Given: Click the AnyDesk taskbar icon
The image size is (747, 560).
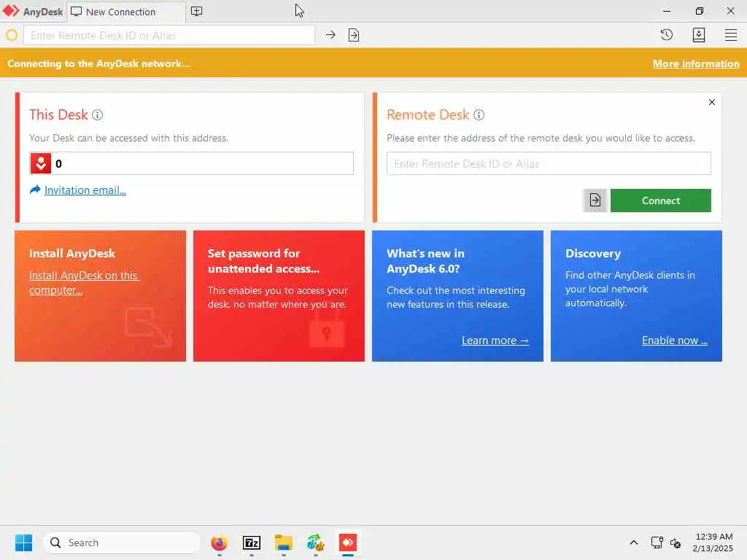Looking at the screenshot, I should pos(348,542).
